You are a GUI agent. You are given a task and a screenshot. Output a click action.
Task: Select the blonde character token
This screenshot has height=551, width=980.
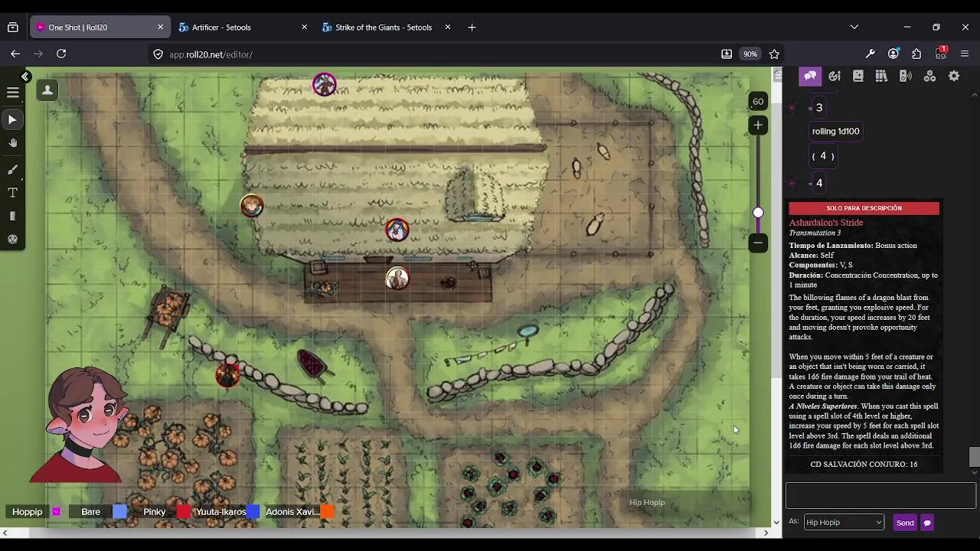pyautogui.click(x=252, y=206)
